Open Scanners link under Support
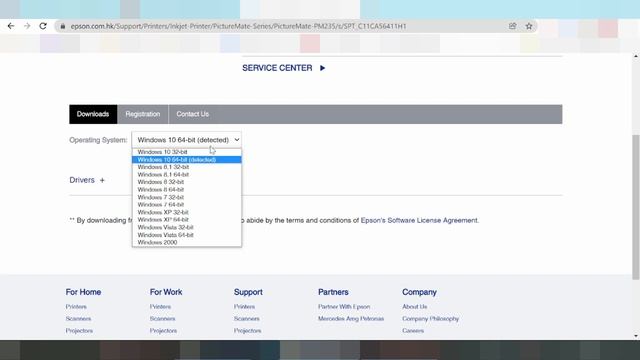The height and width of the screenshot is (360, 640). point(247,318)
